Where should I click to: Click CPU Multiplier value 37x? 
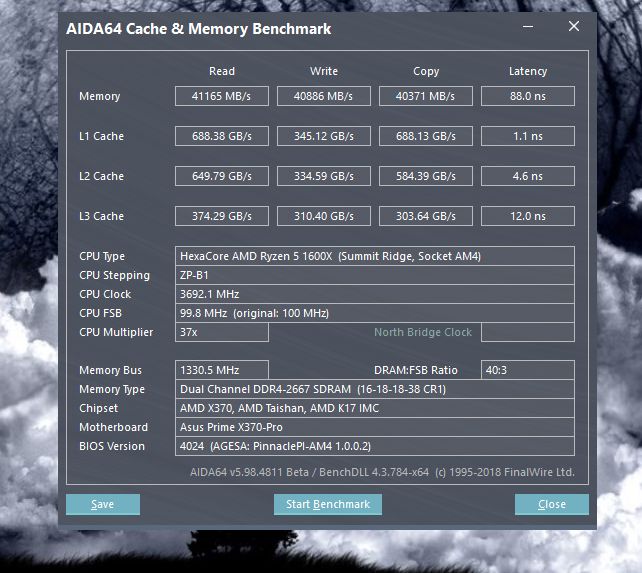click(x=222, y=332)
